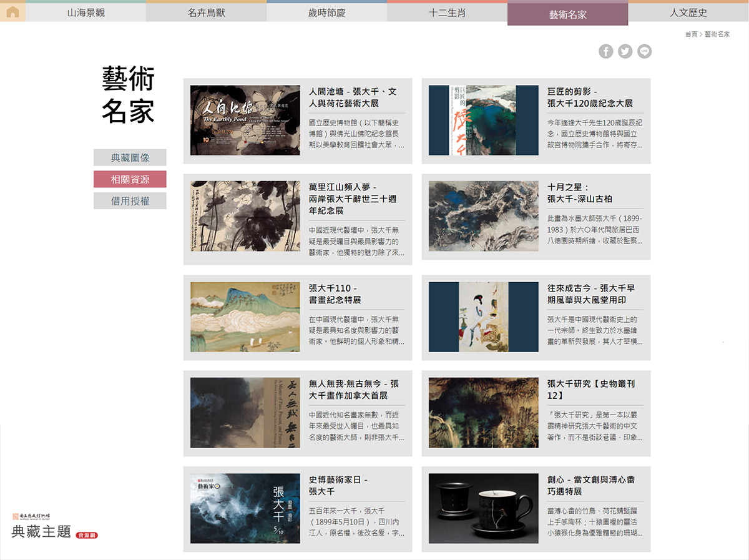Open 典藏圖像 sidebar section

point(130,158)
